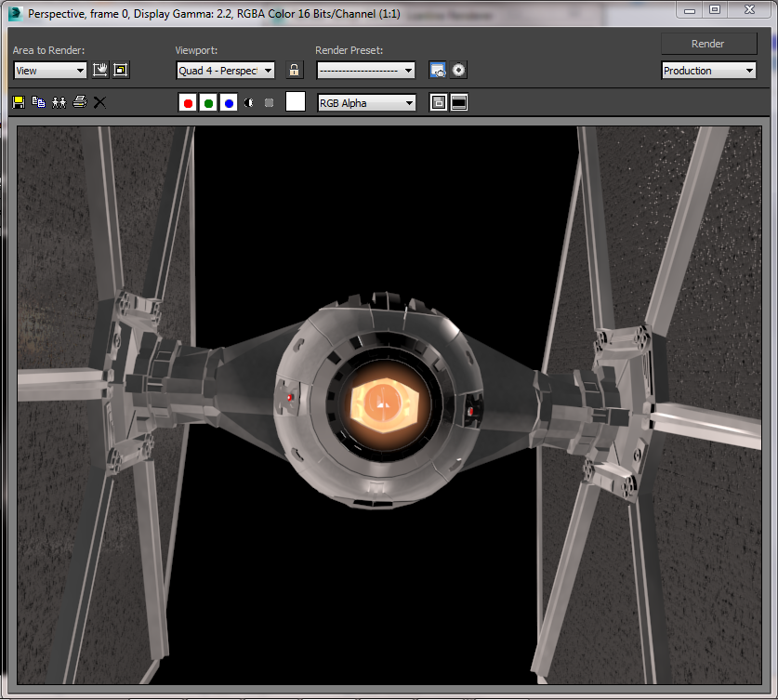Toggle the rendered frame UI panel icon

click(x=459, y=102)
